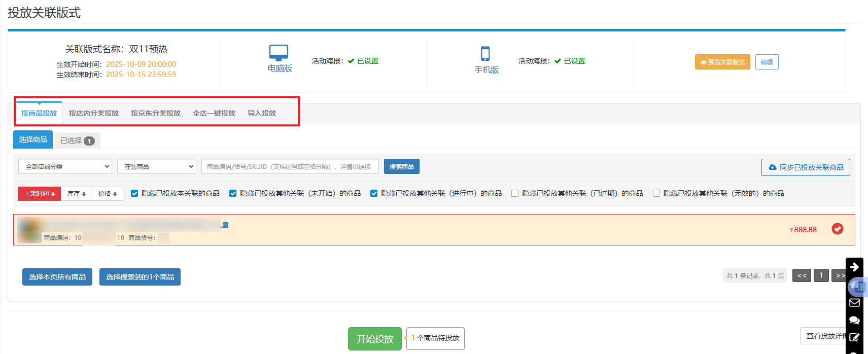The image size is (868, 354).
Task: Click the green 开始投放 button
Action: pos(374,339)
